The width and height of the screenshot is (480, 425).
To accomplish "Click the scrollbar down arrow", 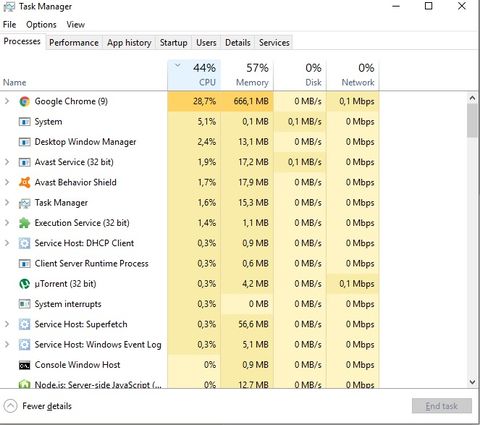I will coord(472,382).
